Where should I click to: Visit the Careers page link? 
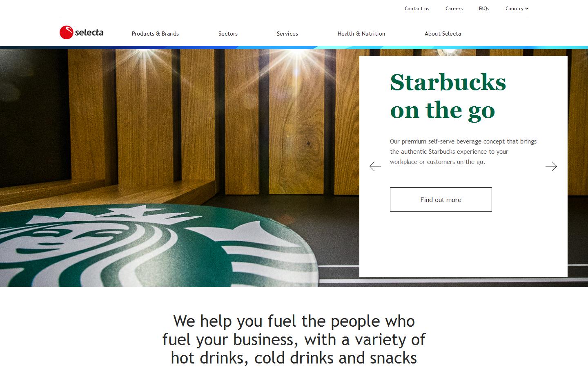point(454,9)
